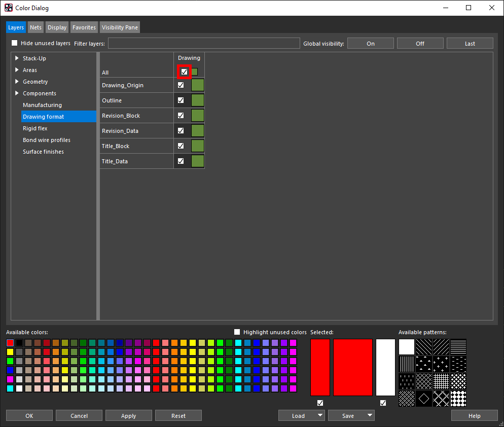The image size is (504, 427).
Task: Click the Last global visibility button
Action: (470, 44)
